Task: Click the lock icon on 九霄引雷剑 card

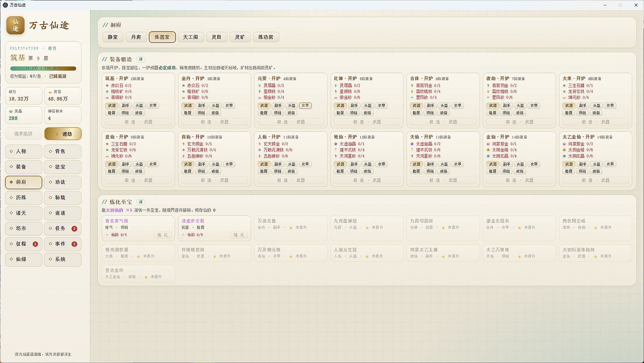Action: 443,228
